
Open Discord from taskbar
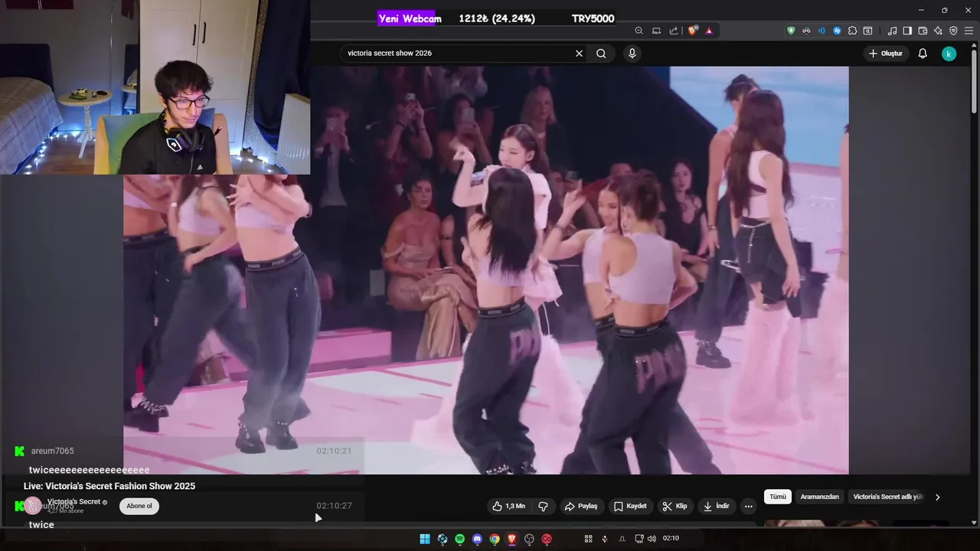click(478, 539)
